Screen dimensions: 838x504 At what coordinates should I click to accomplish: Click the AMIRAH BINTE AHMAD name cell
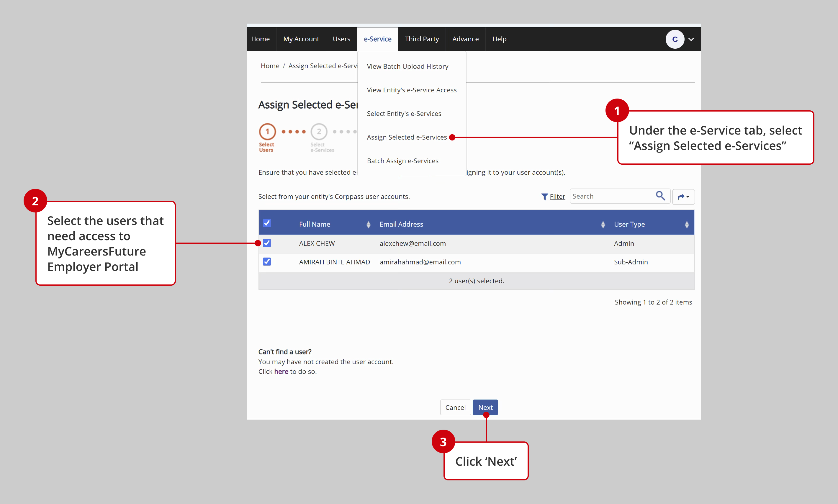(x=334, y=262)
